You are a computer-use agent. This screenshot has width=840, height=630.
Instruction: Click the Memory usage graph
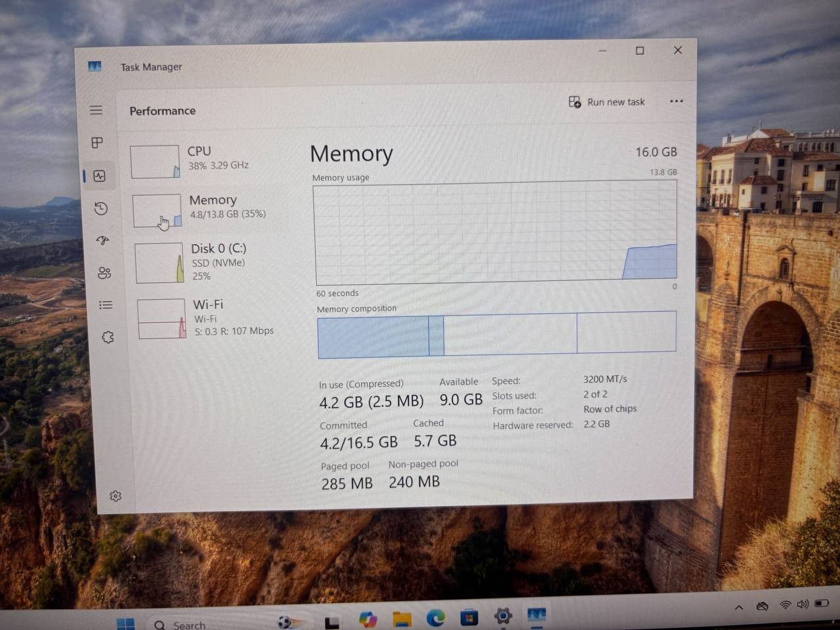pos(495,232)
